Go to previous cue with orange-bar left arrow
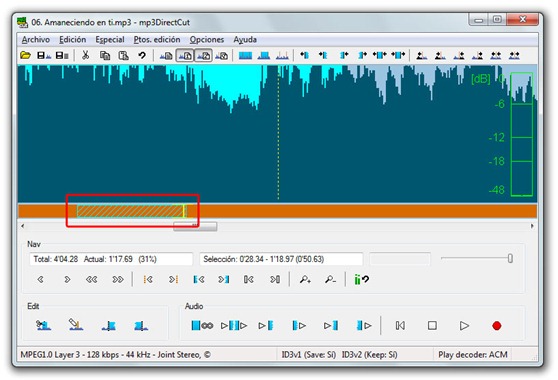558x380 pixels. click(148, 280)
